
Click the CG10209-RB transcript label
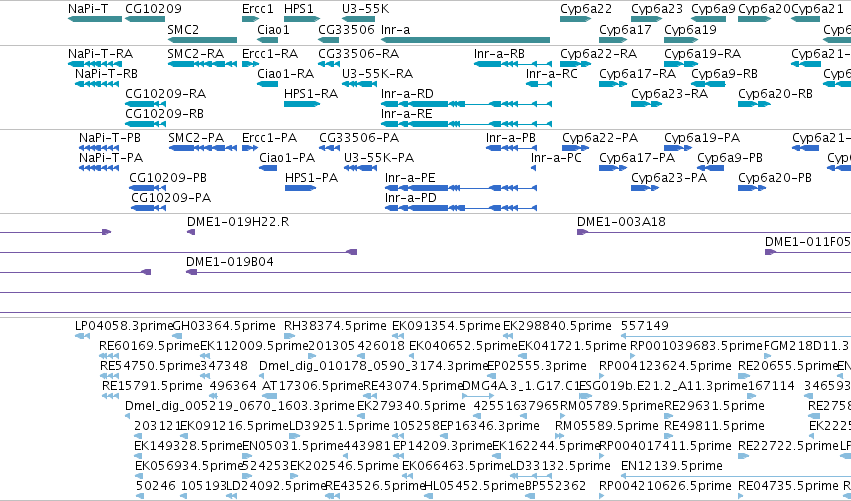[x=164, y=114]
